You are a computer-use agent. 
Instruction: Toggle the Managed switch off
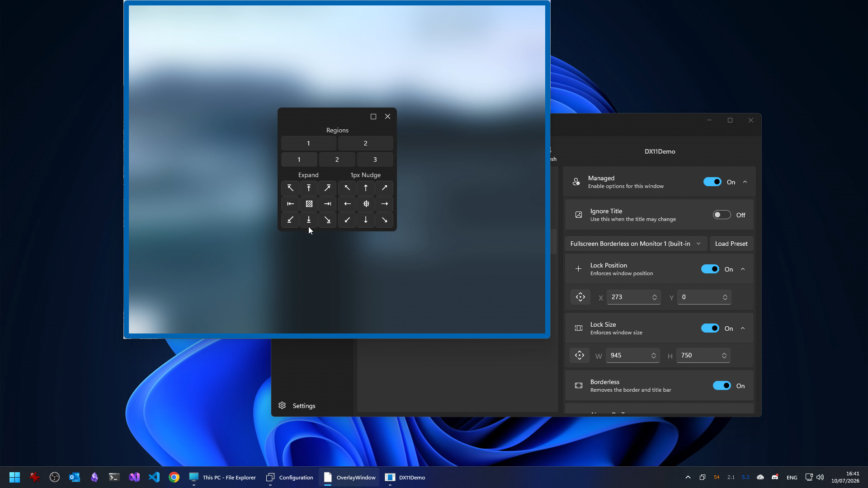tap(712, 182)
